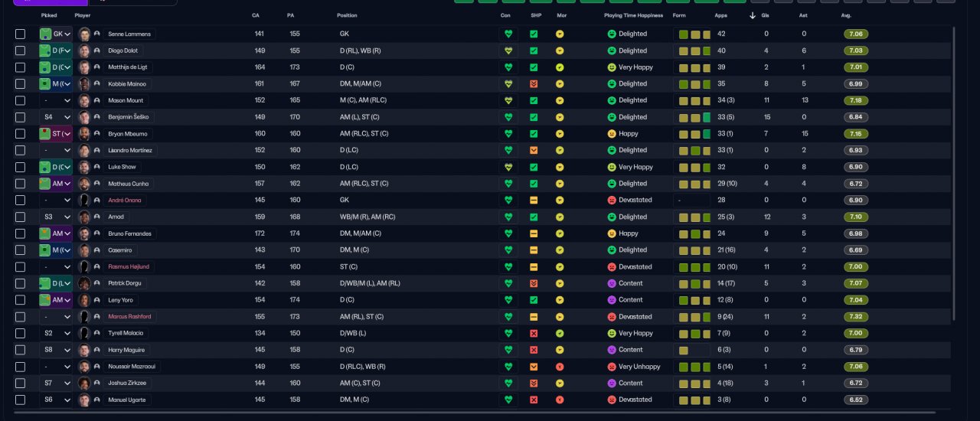Click Noussair Mazraoui's red morale icon
980x421 pixels.
coord(560,367)
